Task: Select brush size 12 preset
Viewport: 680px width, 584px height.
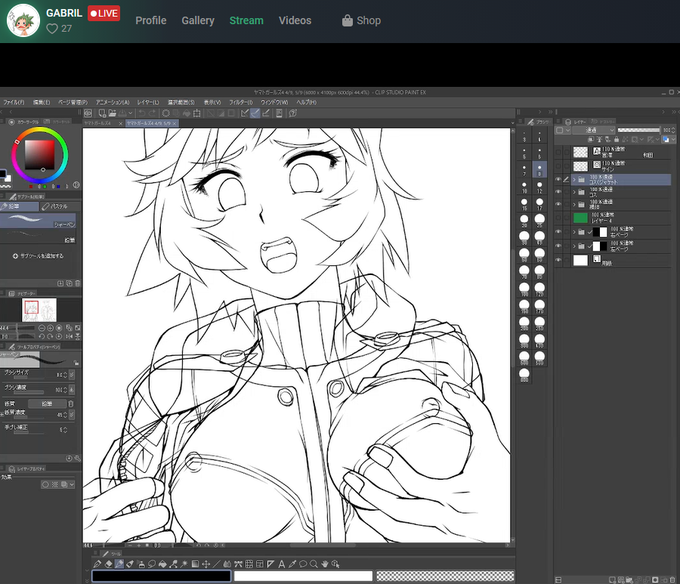Action: coord(539,186)
